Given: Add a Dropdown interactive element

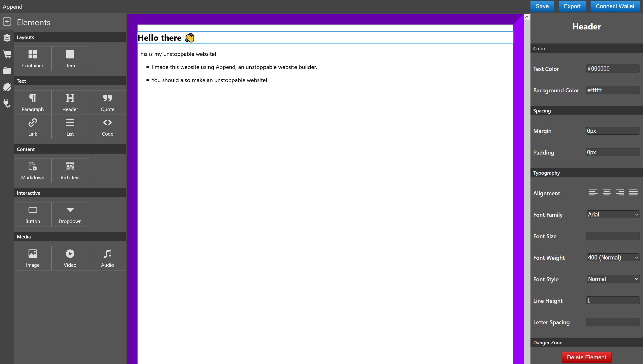Looking at the screenshot, I should click(x=70, y=215).
